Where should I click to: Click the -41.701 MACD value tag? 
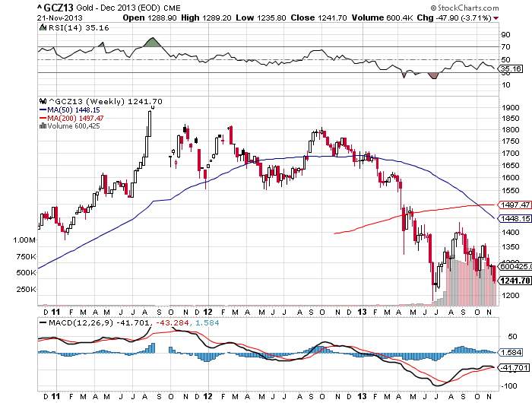513,367
